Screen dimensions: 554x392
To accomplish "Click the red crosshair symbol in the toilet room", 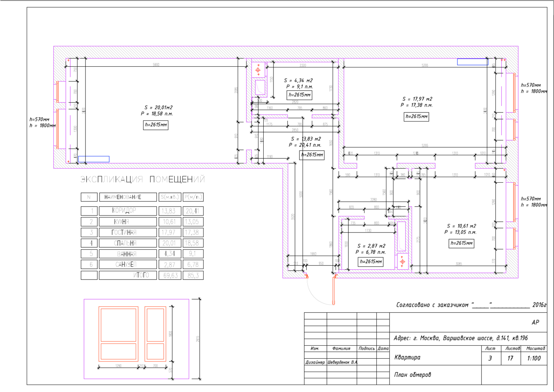I will point(402,261).
